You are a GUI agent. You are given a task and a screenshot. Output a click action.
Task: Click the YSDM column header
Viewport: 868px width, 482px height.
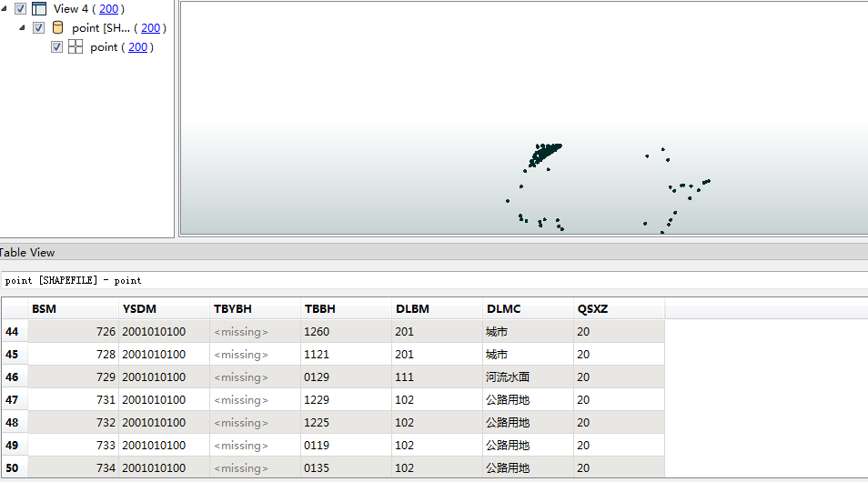click(165, 309)
